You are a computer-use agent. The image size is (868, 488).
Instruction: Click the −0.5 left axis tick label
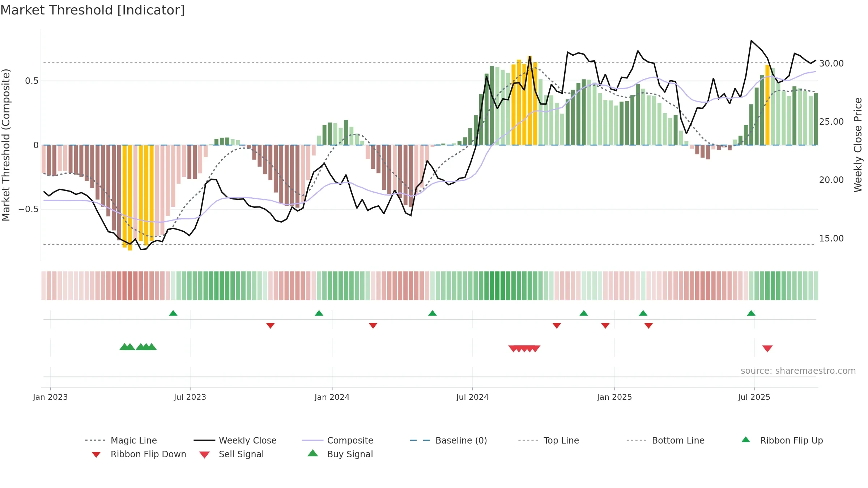pyautogui.click(x=29, y=209)
